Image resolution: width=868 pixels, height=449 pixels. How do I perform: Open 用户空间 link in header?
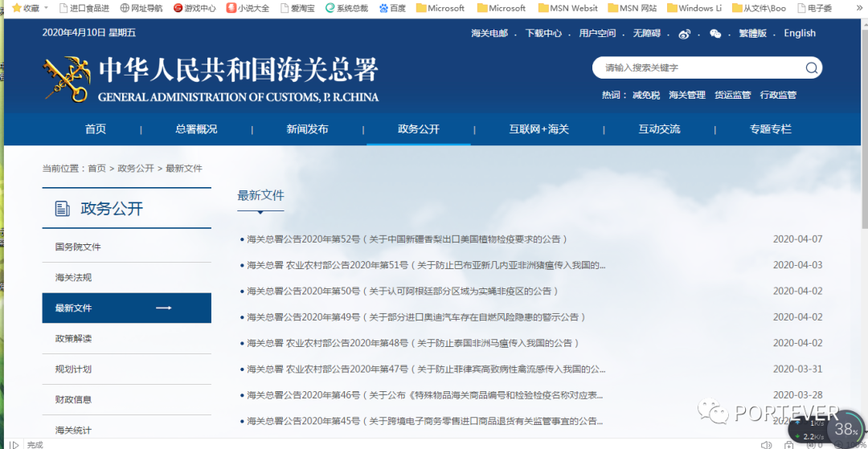tap(597, 33)
